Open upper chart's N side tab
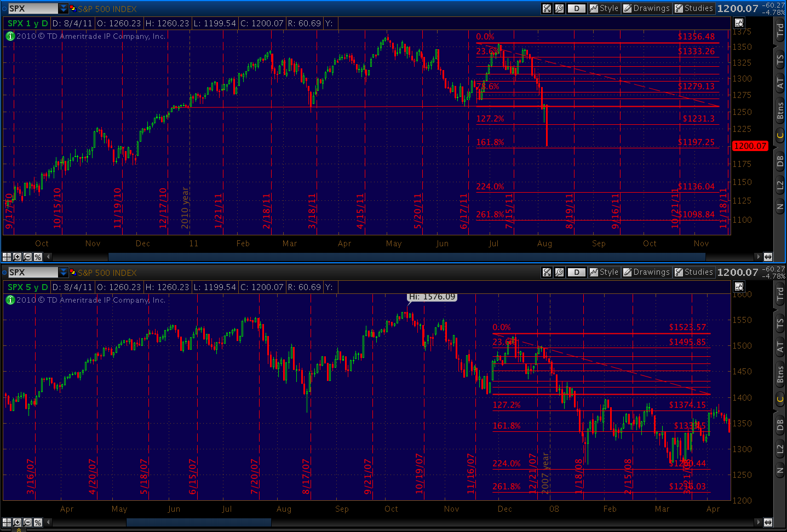Screen dimensions: 787x532 tap(780, 207)
